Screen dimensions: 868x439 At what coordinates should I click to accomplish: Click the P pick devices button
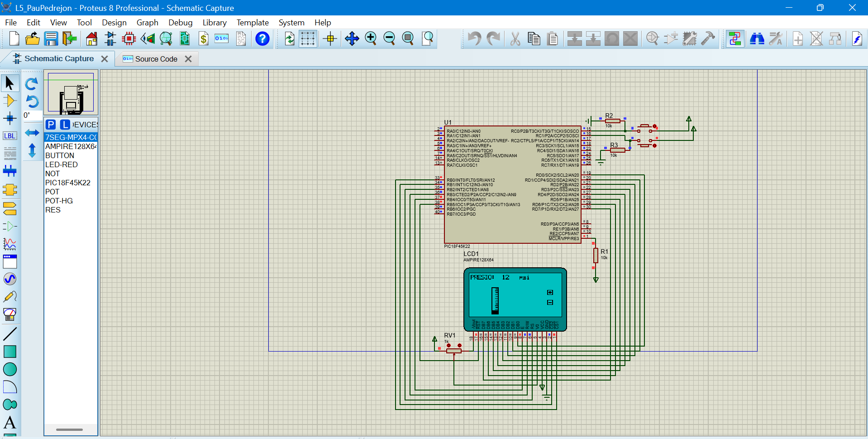(51, 125)
